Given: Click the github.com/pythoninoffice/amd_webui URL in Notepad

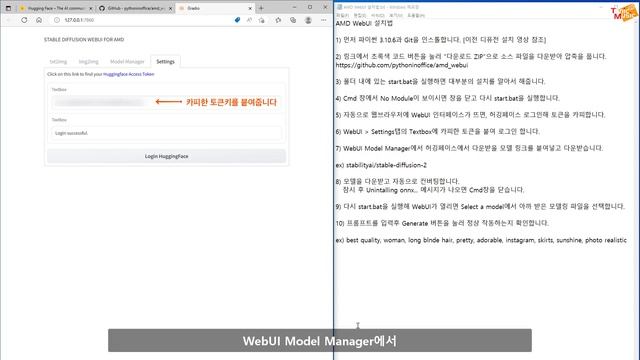Looking at the screenshot, I should tap(402, 65).
